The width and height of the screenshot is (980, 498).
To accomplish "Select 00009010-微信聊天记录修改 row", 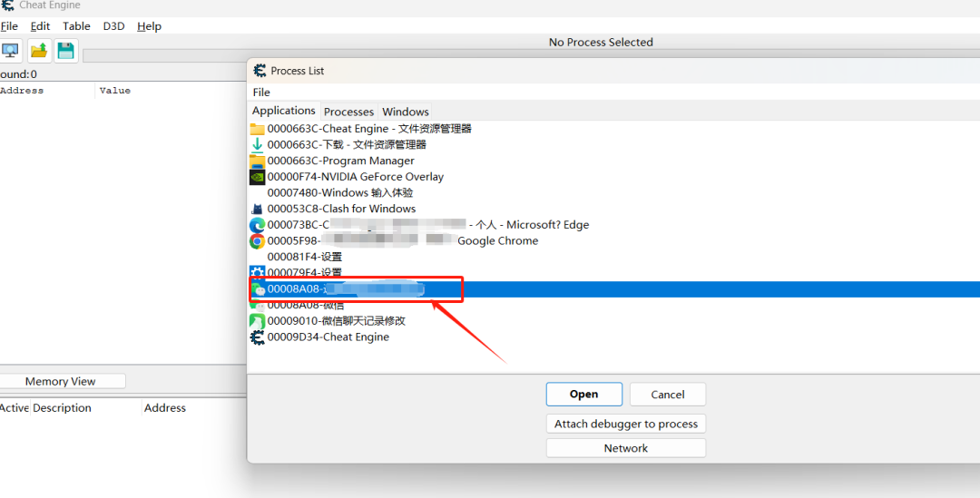I will 613,320.
